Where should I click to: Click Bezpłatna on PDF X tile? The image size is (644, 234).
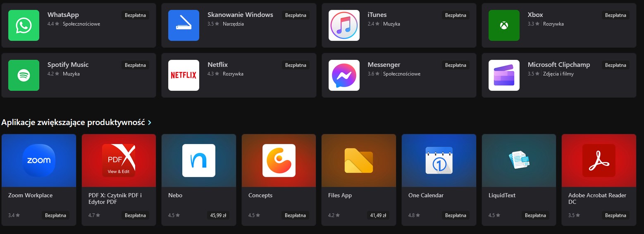135,215
